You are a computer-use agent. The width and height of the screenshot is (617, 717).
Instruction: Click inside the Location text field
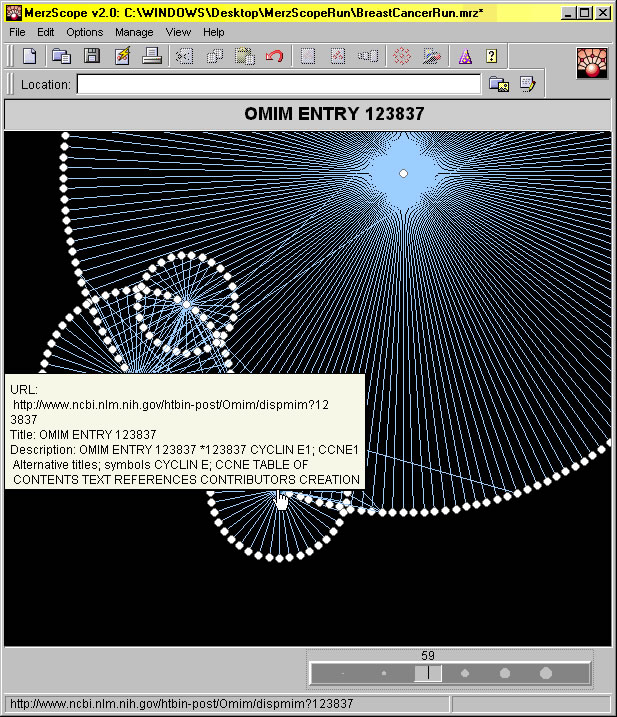tap(278, 85)
